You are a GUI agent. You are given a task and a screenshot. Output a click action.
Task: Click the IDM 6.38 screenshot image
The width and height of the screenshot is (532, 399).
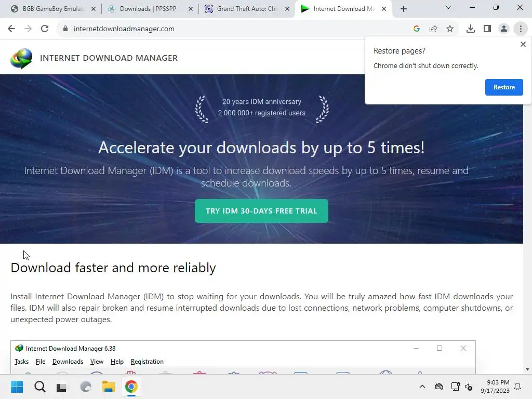(x=243, y=357)
